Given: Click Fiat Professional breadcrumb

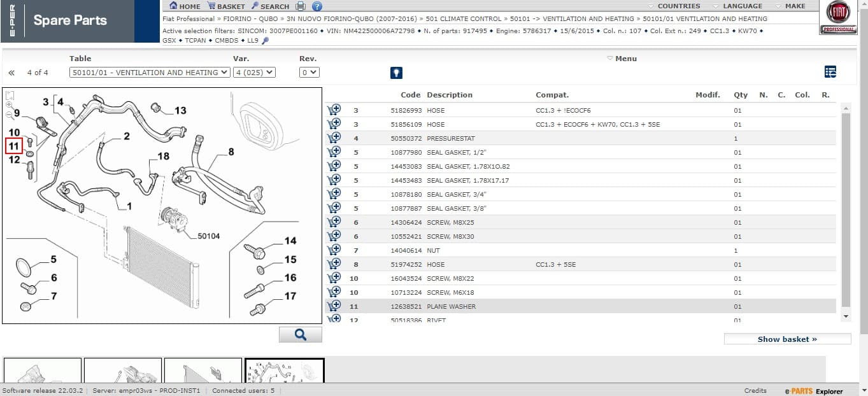Looking at the screenshot, I should (189, 19).
